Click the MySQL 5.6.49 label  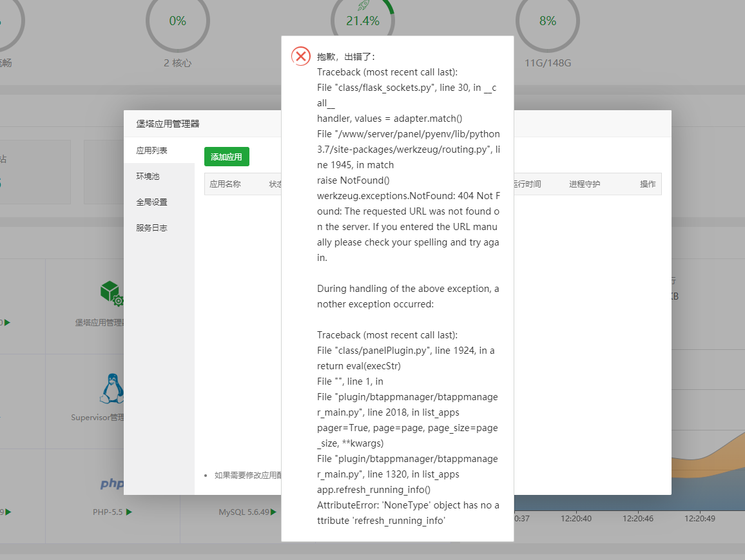pos(244,512)
